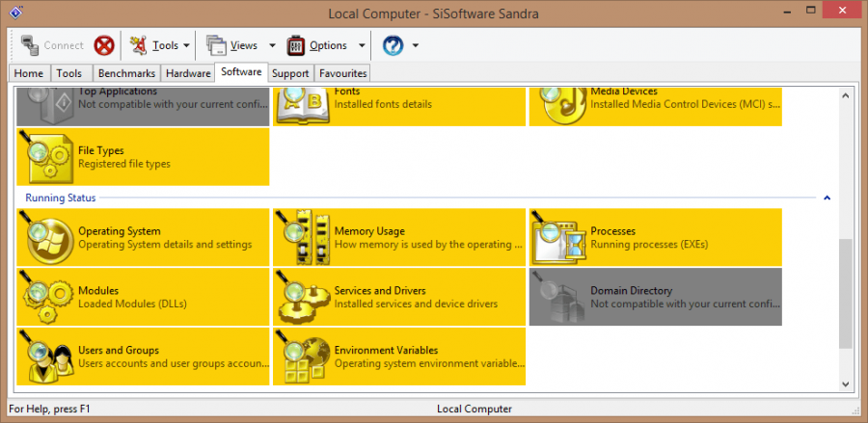Click the 'Media Devices' title text
Image resolution: width=868 pixels, height=423 pixels.
pos(624,92)
